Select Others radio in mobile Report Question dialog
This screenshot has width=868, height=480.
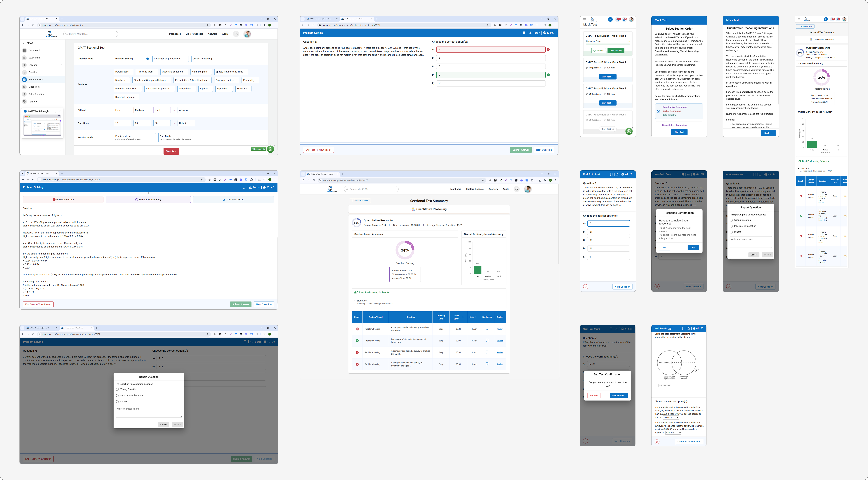click(x=731, y=232)
